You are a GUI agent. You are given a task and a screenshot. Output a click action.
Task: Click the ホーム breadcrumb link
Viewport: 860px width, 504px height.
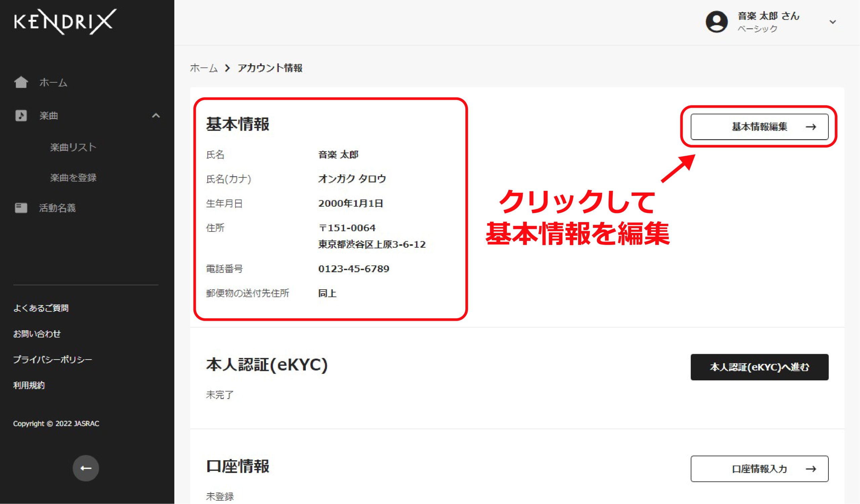click(x=204, y=68)
